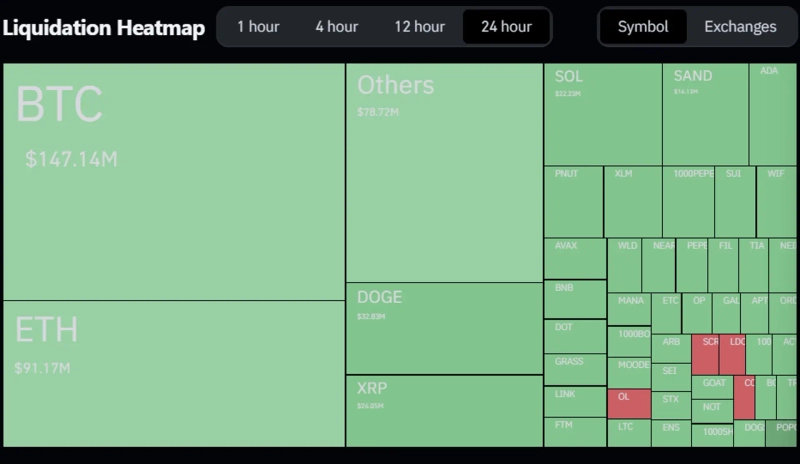Click the BNB heatmap tile
Image resolution: width=800 pixels, height=464 pixels.
click(575, 299)
